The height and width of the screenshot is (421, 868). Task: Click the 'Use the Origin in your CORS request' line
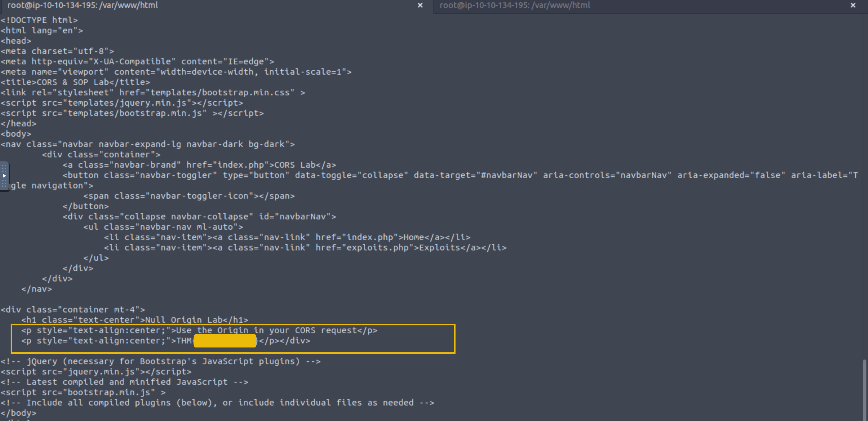click(x=199, y=330)
